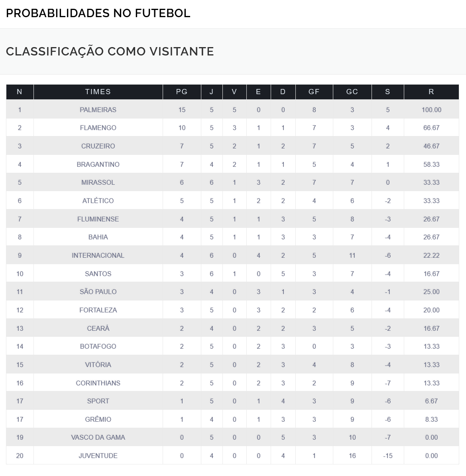Click VASCO DA GAMA team name
Viewport: 466px width, 476px height.
[x=98, y=437]
